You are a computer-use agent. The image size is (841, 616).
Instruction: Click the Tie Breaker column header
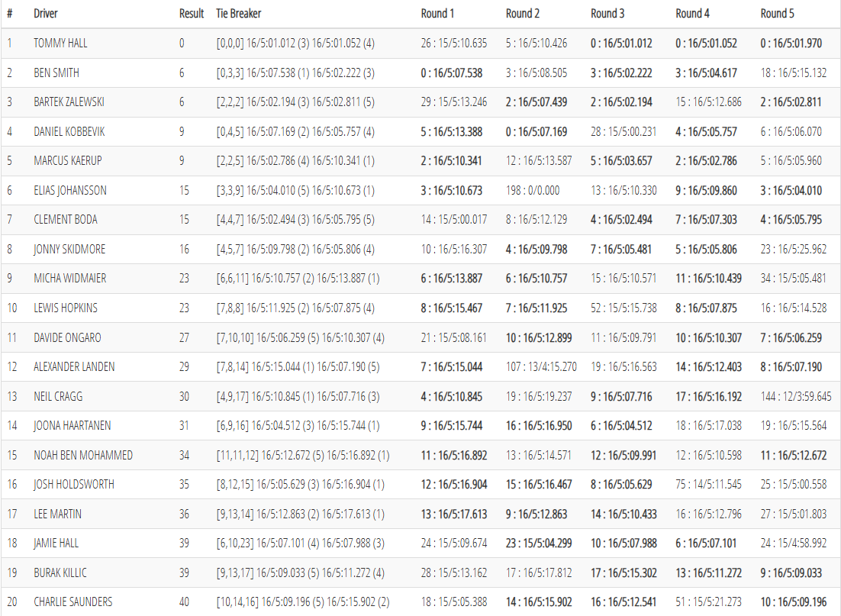coord(239,14)
